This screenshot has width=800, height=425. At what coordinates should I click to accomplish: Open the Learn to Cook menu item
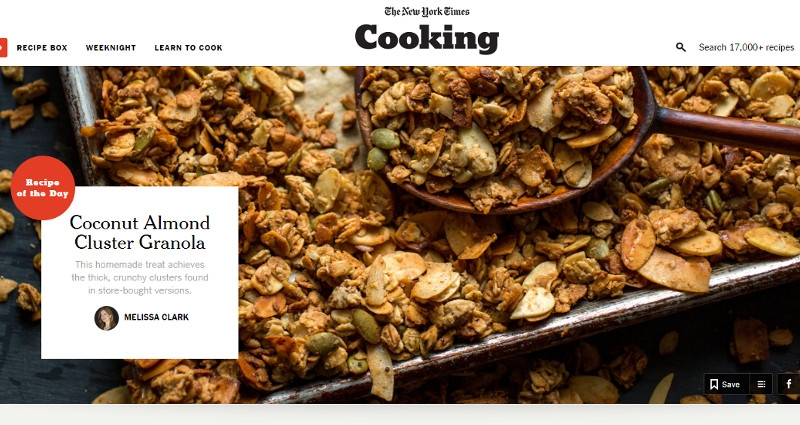(x=188, y=47)
